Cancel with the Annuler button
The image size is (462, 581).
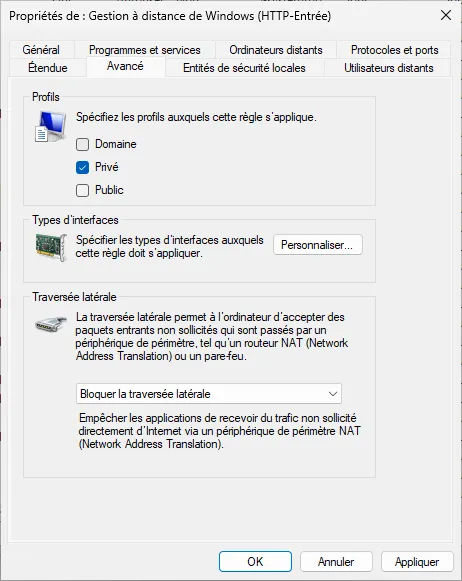[x=336, y=562]
